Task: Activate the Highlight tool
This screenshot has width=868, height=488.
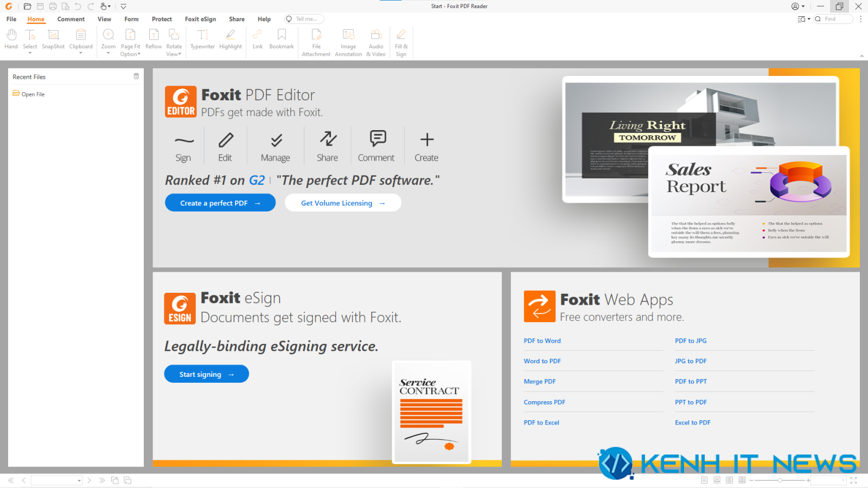Action: coord(231,39)
